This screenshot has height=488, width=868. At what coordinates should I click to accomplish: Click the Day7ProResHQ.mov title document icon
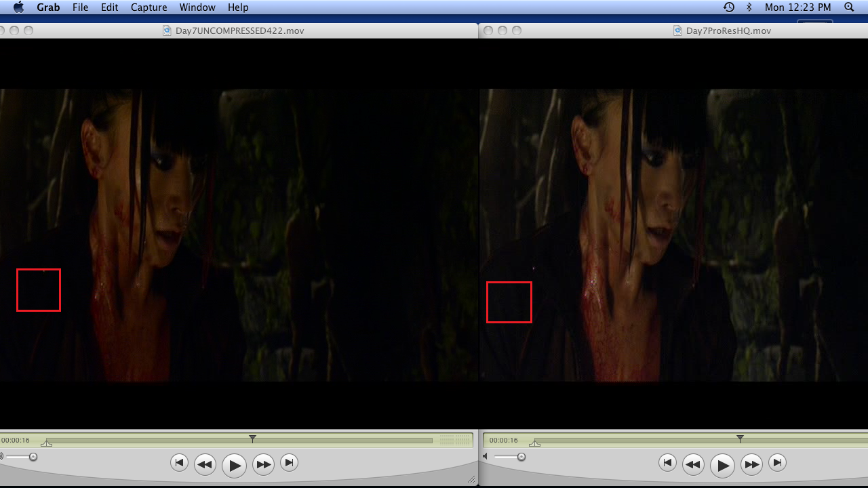tap(677, 30)
